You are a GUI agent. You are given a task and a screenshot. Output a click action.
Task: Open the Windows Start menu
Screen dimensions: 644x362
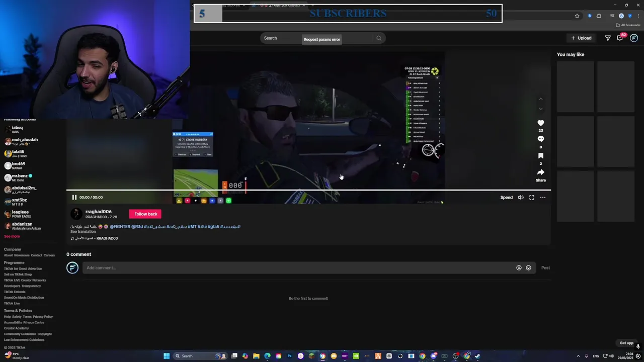tap(167, 356)
